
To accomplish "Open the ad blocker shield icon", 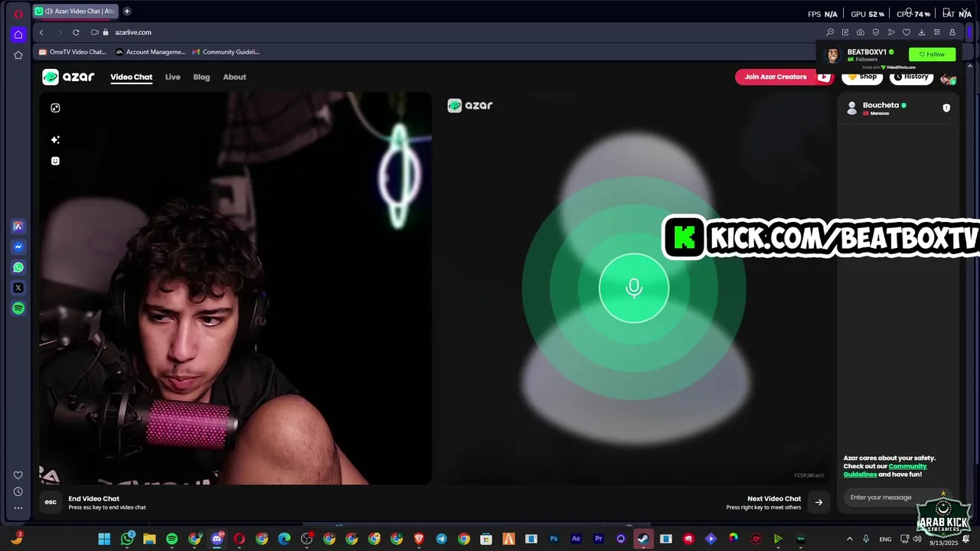I will tap(876, 32).
